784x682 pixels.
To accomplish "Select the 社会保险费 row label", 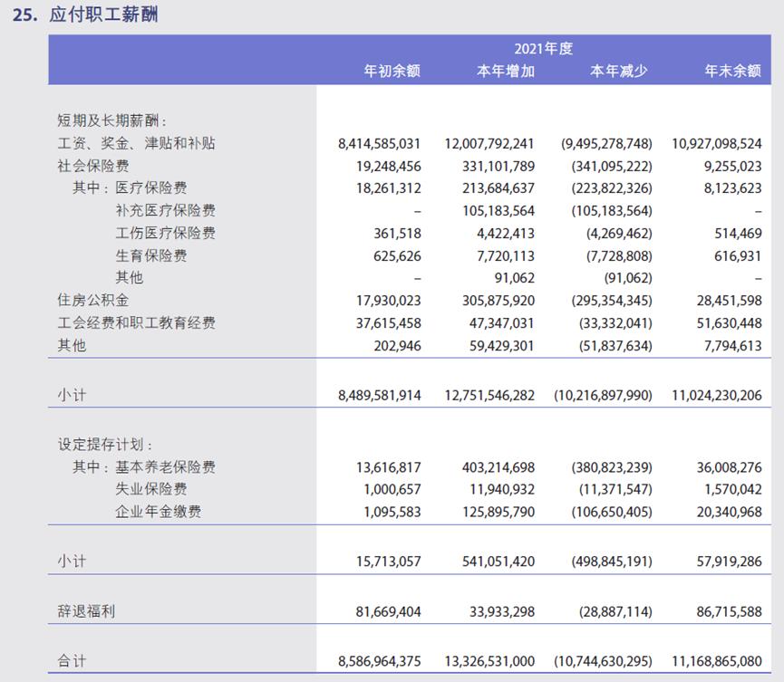I will (x=96, y=165).
